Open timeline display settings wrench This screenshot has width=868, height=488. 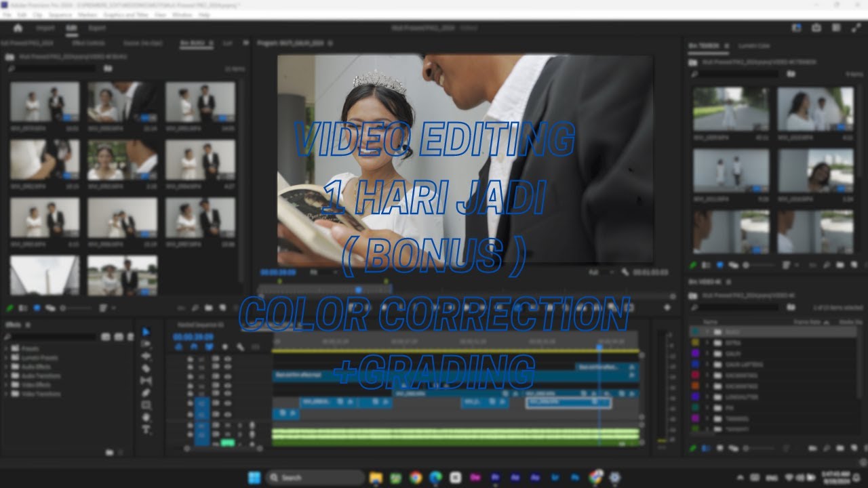point(240,347)
